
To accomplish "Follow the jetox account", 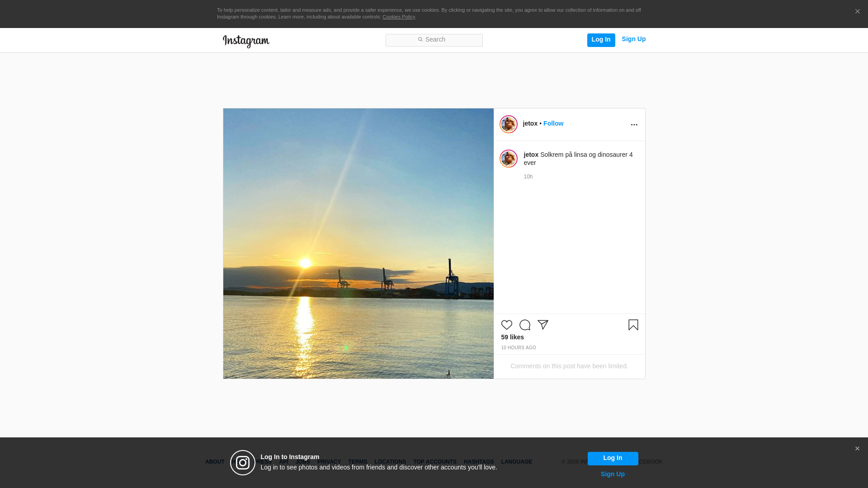I will pos(553,123).
